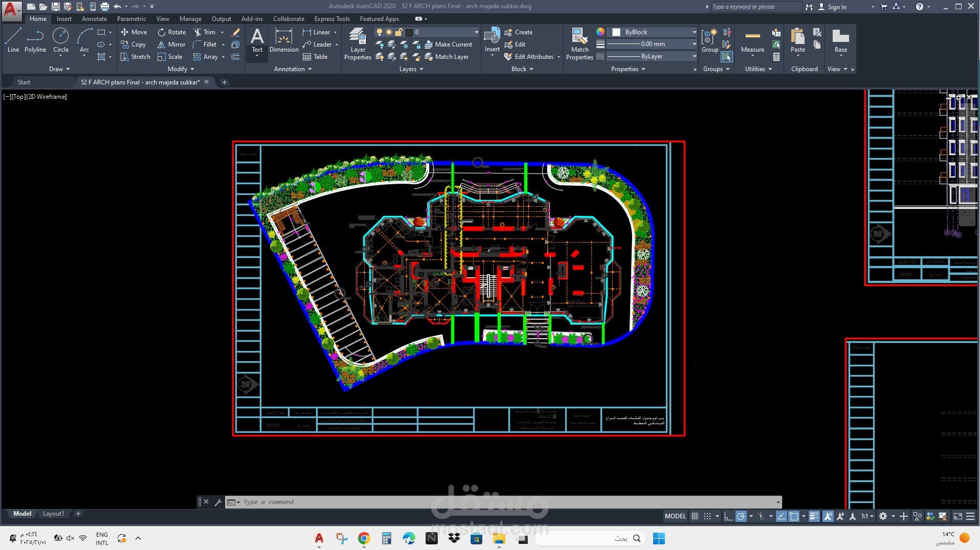The height and width of the screenshot is (550, 980).
Task: Open the 1:1 annotation scale dropdown
Action: point(867,516)
